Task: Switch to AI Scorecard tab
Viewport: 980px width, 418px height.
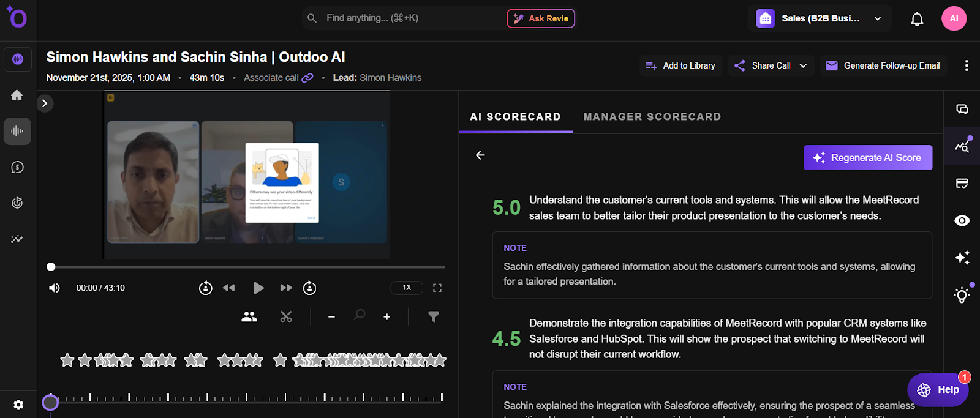Action: tap(515, 116)
